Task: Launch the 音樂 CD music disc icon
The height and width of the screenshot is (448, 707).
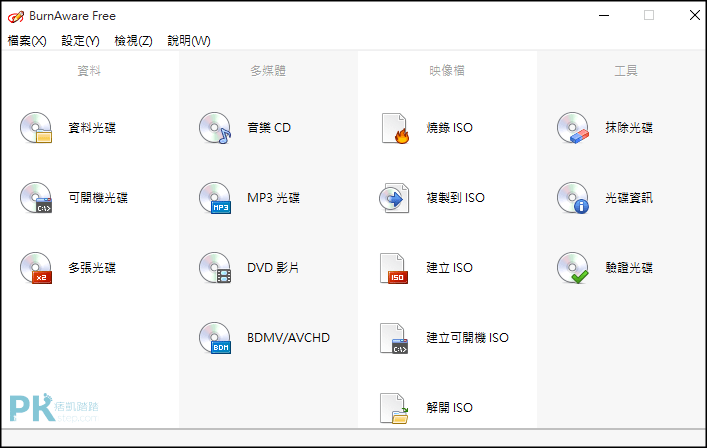Action: [x=215, y=128]
